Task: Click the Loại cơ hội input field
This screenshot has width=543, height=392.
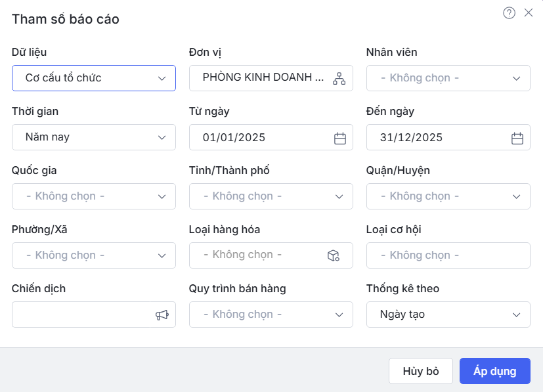Action: 448,255
